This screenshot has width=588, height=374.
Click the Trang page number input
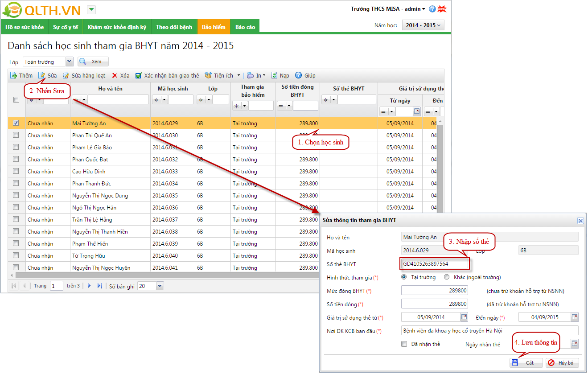(57, 286)
